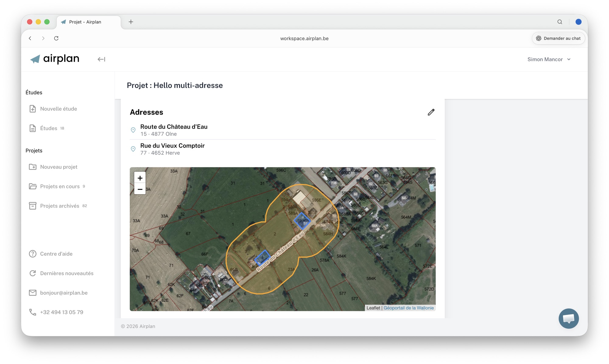Viewport: 609px width, 364px height.
Task: Click the Projet : Hello multi-adresse title
Action: click(175, 86)
